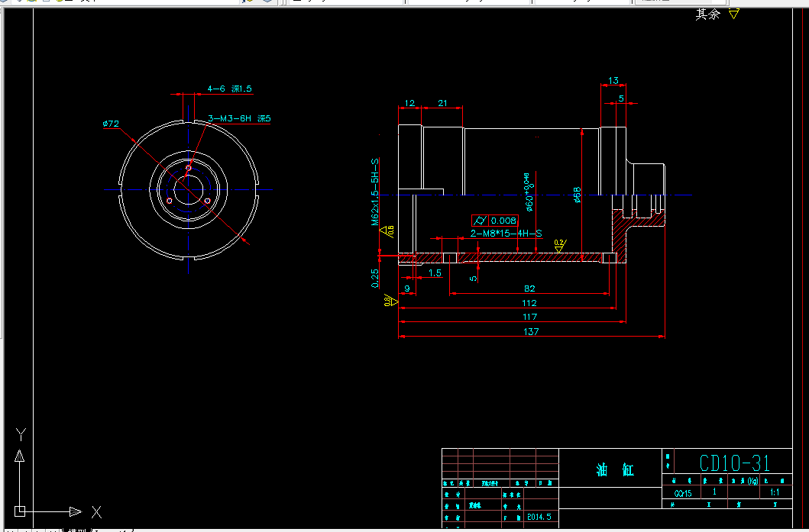The width and height of the screenshot is (809, 532).
Task: Click the cylindricity symbol in tolerance frame
Action: [480, 221]
